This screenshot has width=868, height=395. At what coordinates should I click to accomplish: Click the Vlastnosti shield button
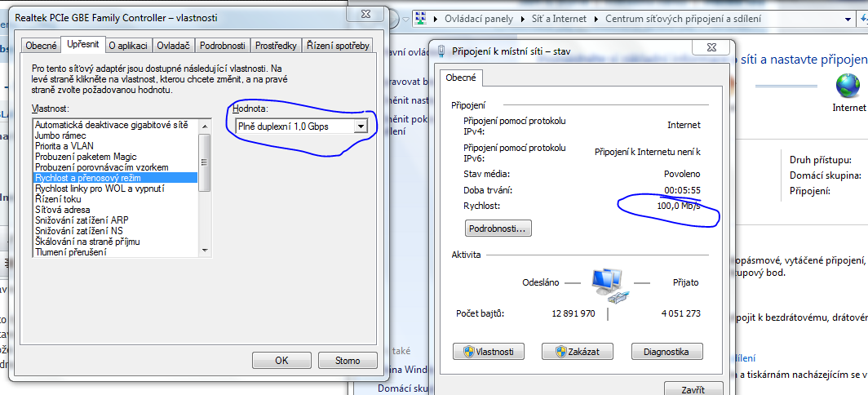[x=489, y=351]
